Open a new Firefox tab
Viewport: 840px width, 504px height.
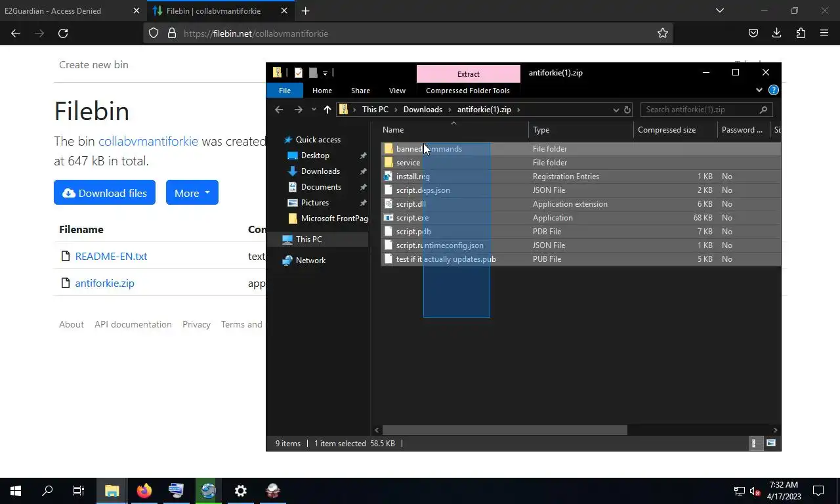tap(305, 10)
